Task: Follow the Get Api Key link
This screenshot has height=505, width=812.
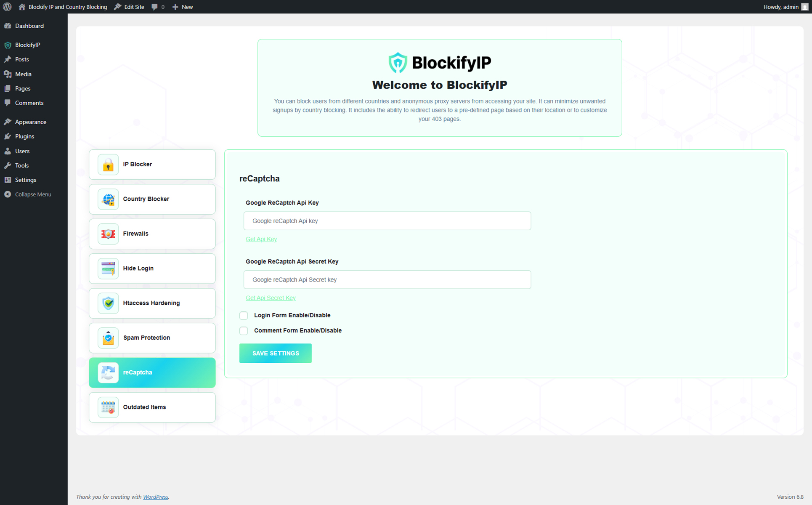Action: coord(261,239)
